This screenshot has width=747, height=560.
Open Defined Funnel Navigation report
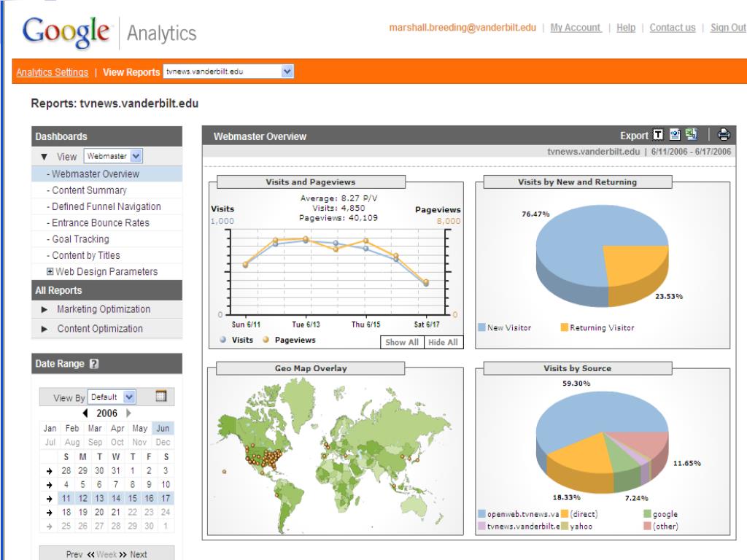tap(107, 206)
